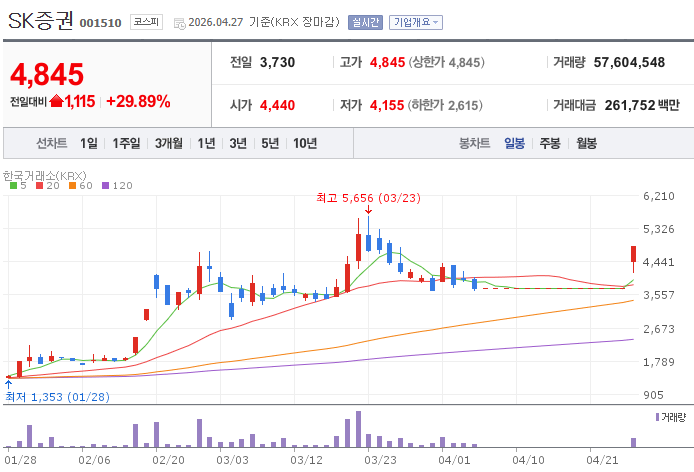The width and height of the screenshot is (694, 472).
Task: Select the 1주일 line chart tab
Action: coord(126,143)
